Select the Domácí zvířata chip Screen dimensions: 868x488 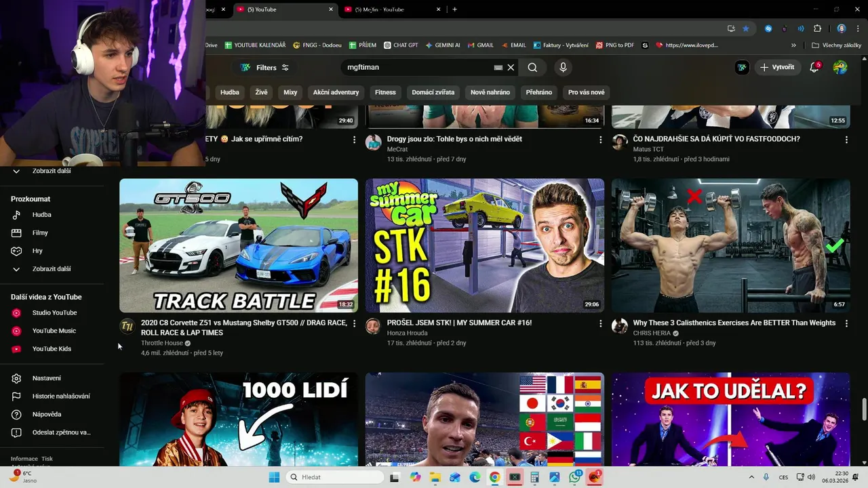[433, 92]
